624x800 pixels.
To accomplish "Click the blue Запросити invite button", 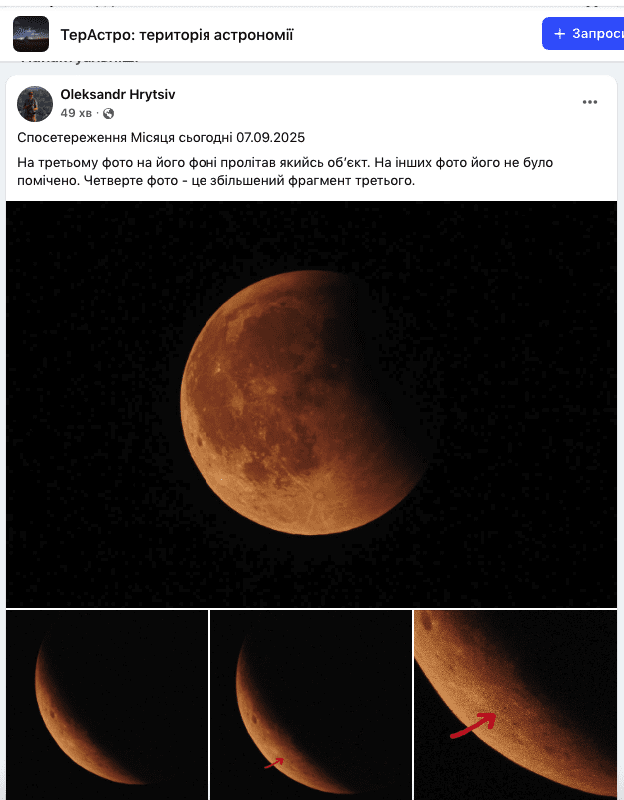I will (583, 34).
